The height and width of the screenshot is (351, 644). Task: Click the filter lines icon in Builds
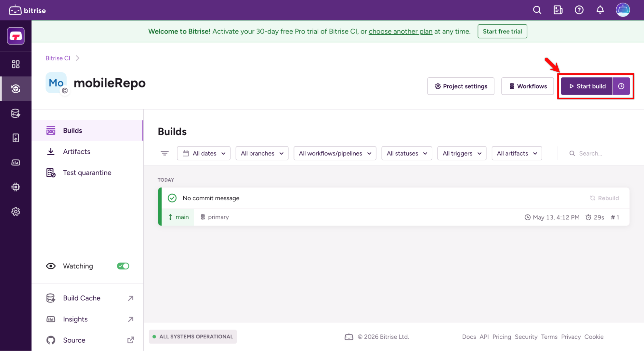pyautogui.click(x=165, y=153)
